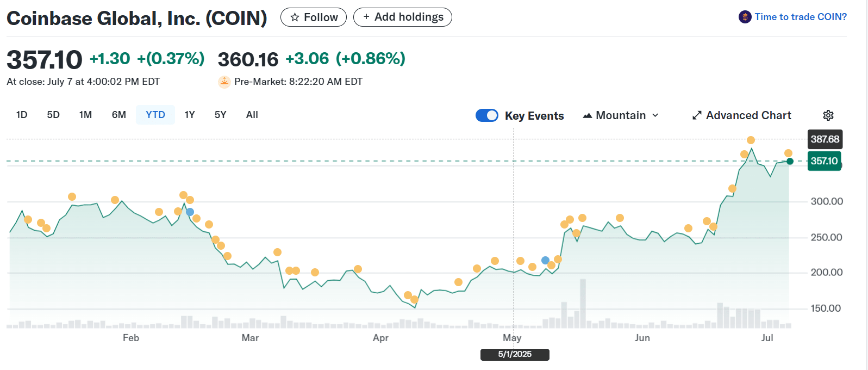Click the blue event marker in February

click(190, 212)
